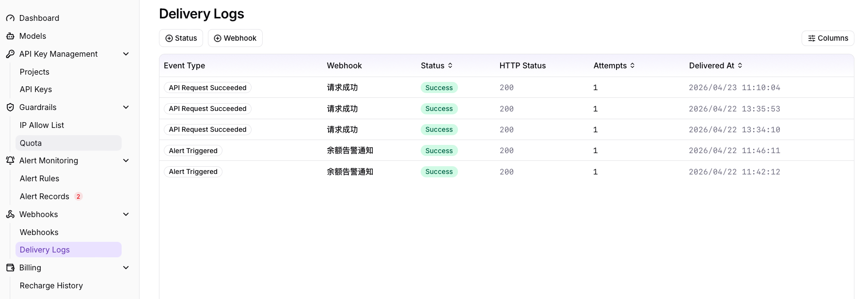Click HTTP 200 in 11:10:04 row

point(506,88)
